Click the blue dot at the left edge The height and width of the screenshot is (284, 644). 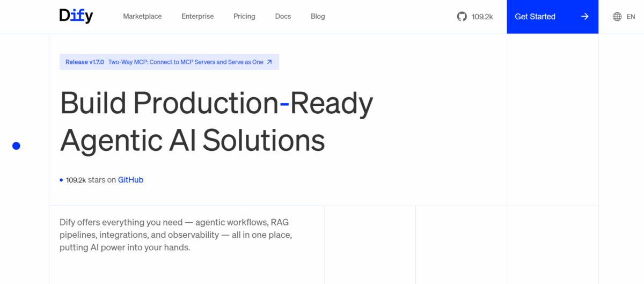pyautogui.click(x=16, y=145)
